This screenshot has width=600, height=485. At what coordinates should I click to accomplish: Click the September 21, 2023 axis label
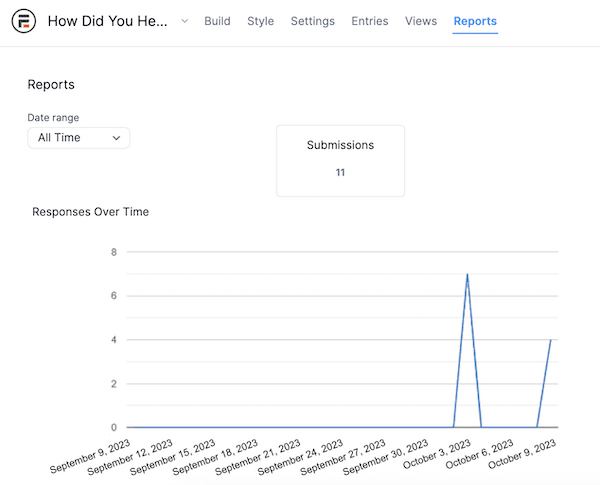[x=258, y=457]
